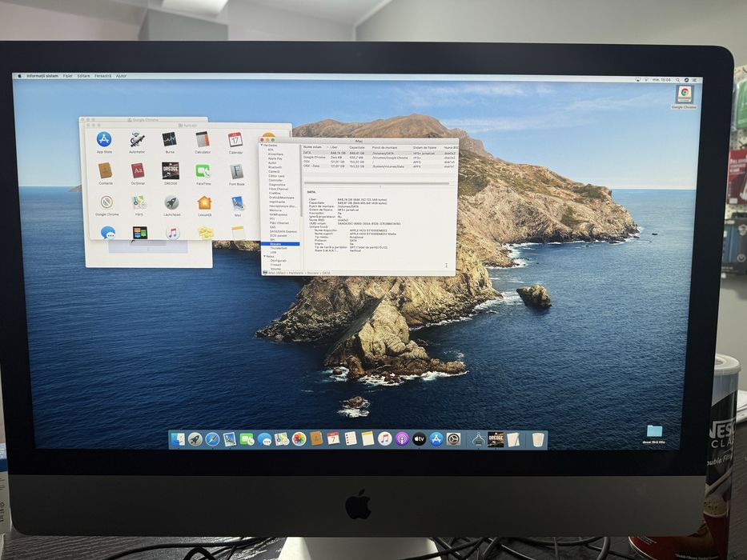Open the Editare menu

pos(84,76)
